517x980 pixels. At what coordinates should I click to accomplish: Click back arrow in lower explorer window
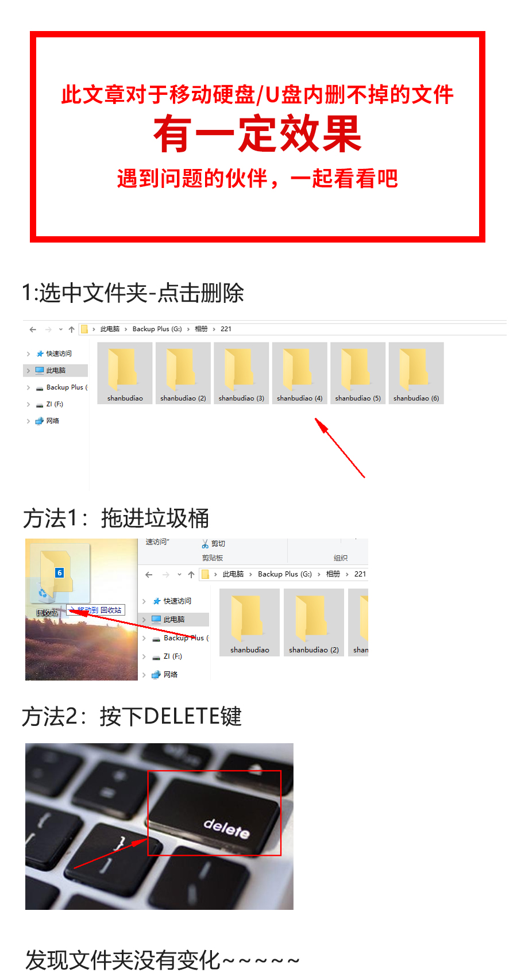pyautogui.click(x=149, y=574)
